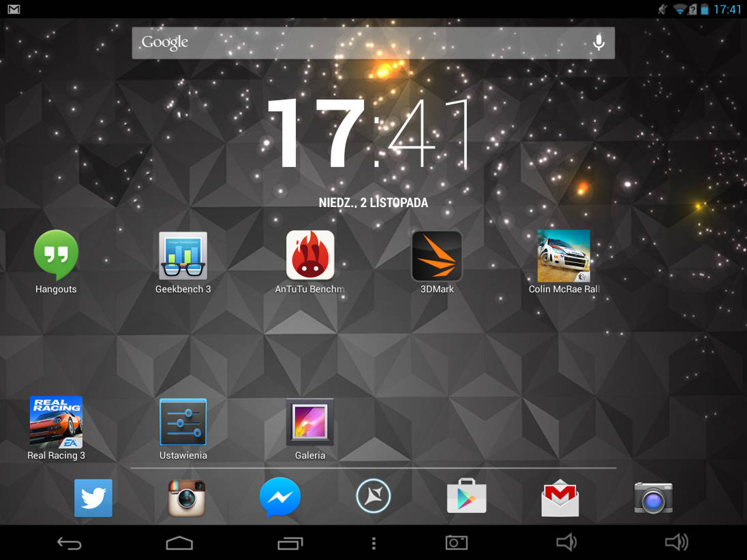Start voice search with microphone icon
This screenshot has height=560, width=747.
(599, 42)
